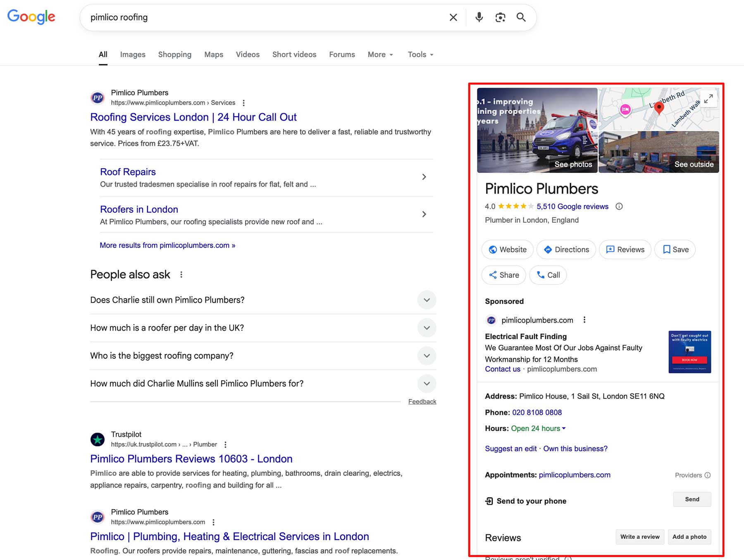Image resolution: width=744 pixels, height=560 pixels.
Task: Click inside the search input field
Action: pyautogui.click(x=248, y=17)
